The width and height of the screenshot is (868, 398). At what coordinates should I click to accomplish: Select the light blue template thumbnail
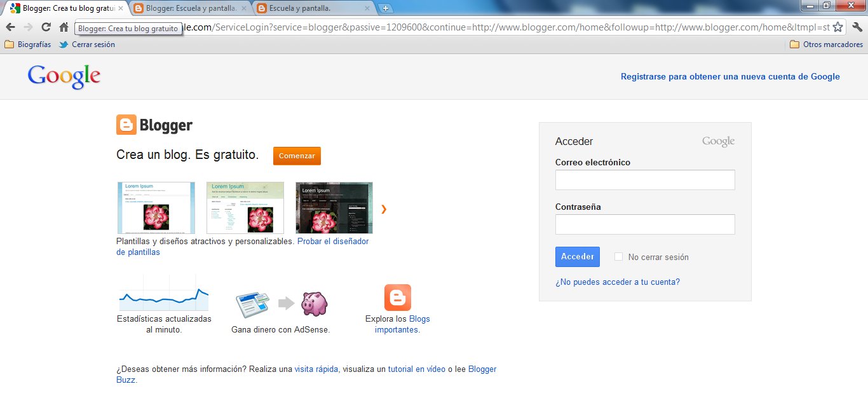[156, 208]
